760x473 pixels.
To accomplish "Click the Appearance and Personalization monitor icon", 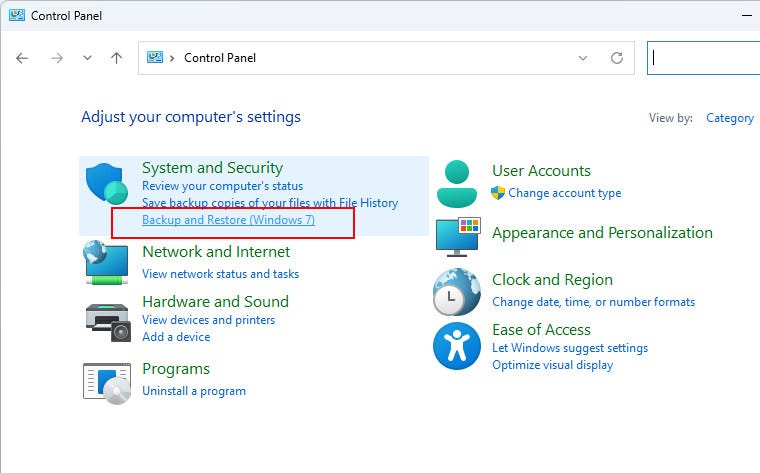I will click(458, 237).
